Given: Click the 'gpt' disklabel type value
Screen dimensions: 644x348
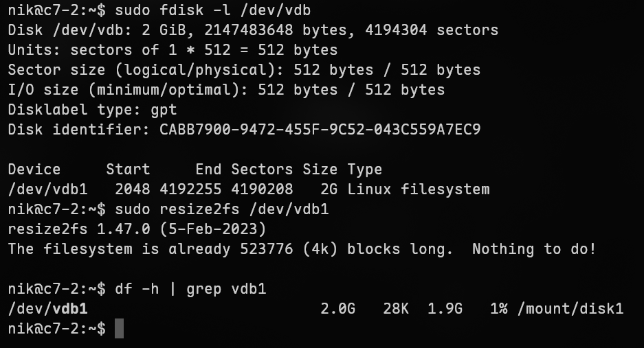Looking at the screenshot, I should (164, 110).
